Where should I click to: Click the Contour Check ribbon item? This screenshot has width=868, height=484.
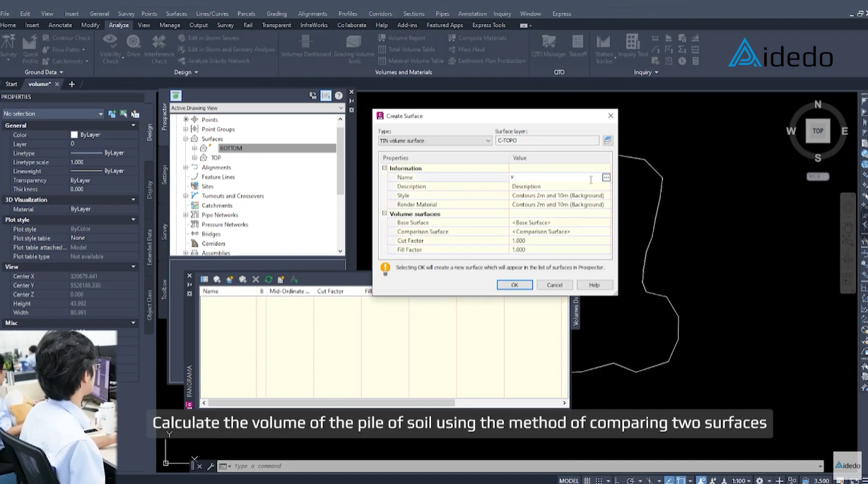click(66, 38)
